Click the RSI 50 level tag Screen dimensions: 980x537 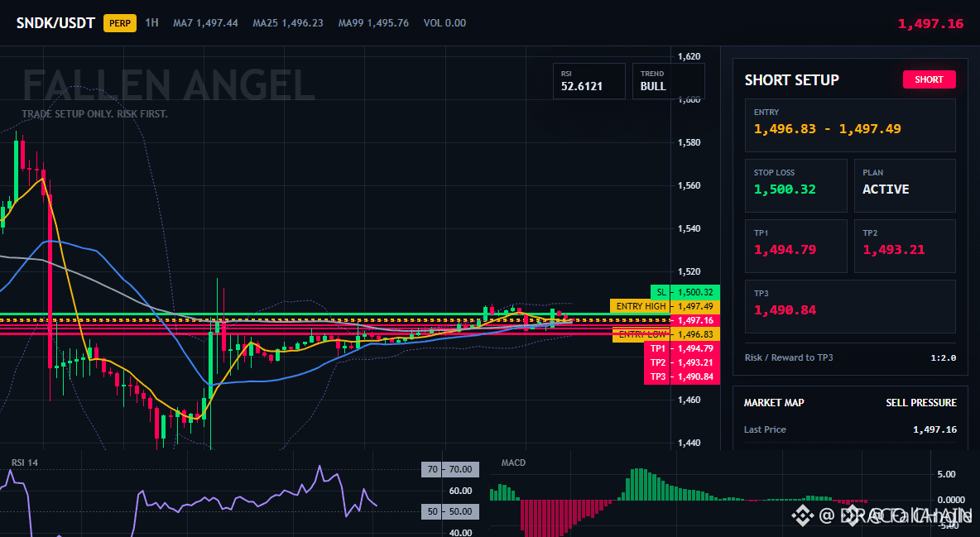click(450, 511)
